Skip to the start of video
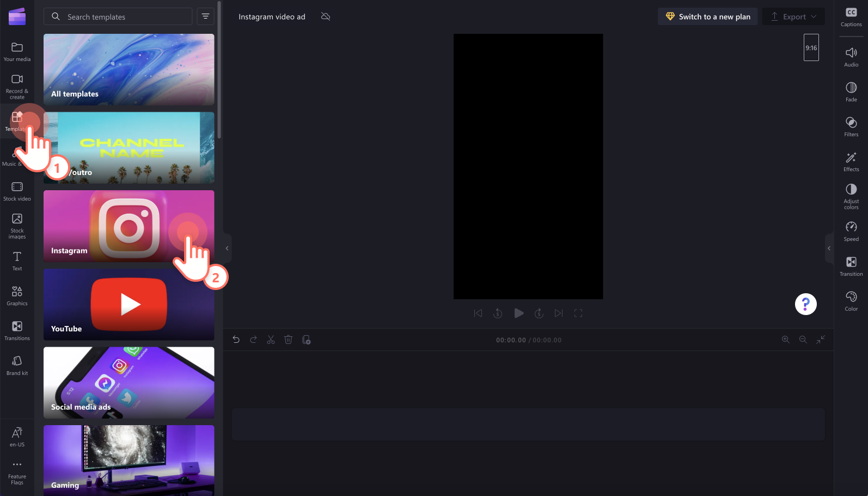 coord(478,313)
